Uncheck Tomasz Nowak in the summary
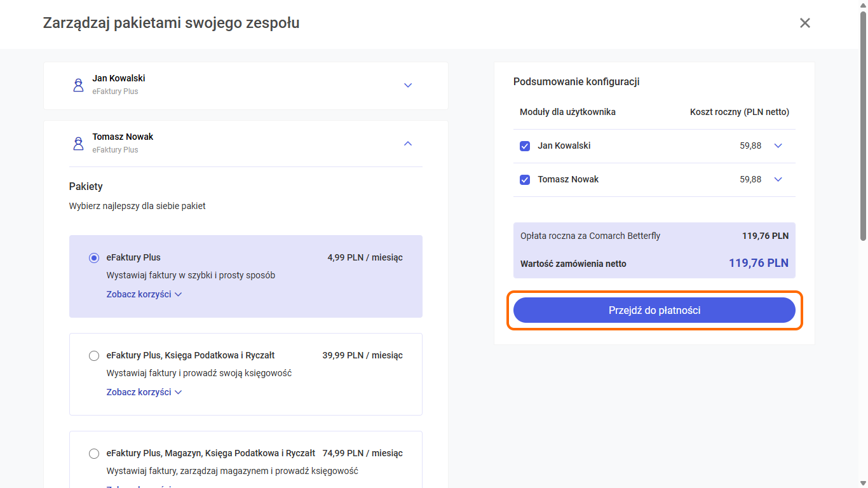868x488 pixels. [525, 180]
